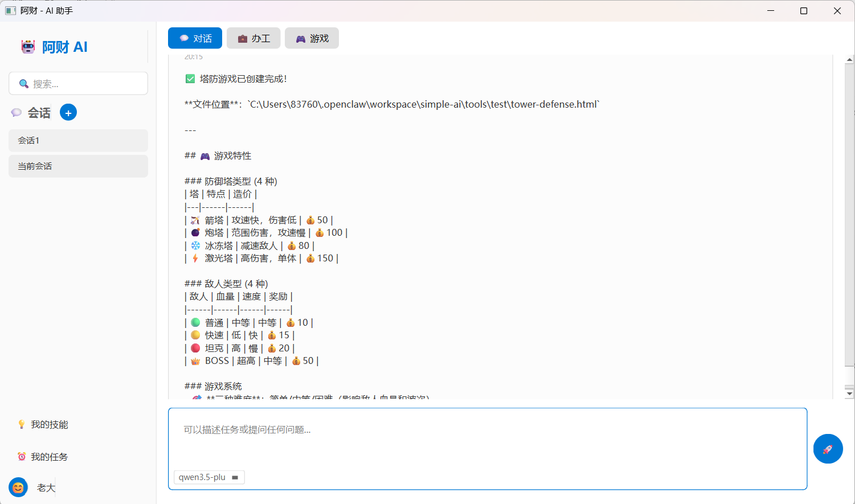
Task: Open the qwen3.5-plu model selector
Action: point(209,477)
